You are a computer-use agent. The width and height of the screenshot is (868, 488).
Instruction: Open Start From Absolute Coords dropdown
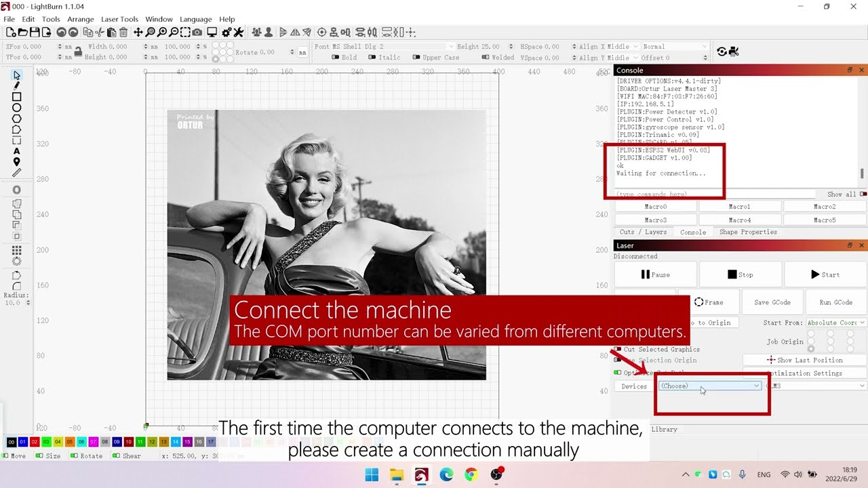click(x=836, y=323)
